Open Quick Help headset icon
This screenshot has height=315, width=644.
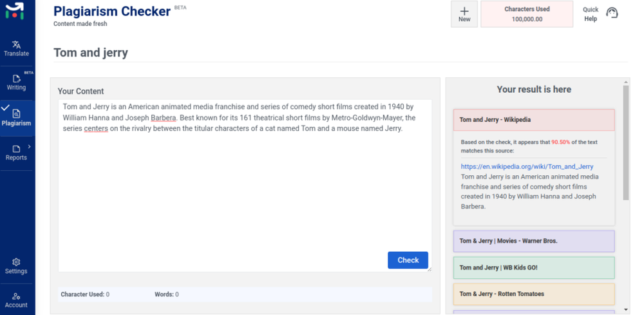612,13
